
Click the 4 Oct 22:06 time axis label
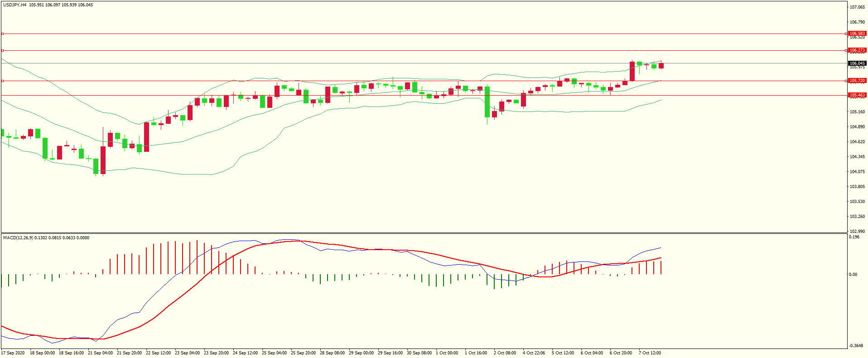pyautogui.click(x=534, y=353)
